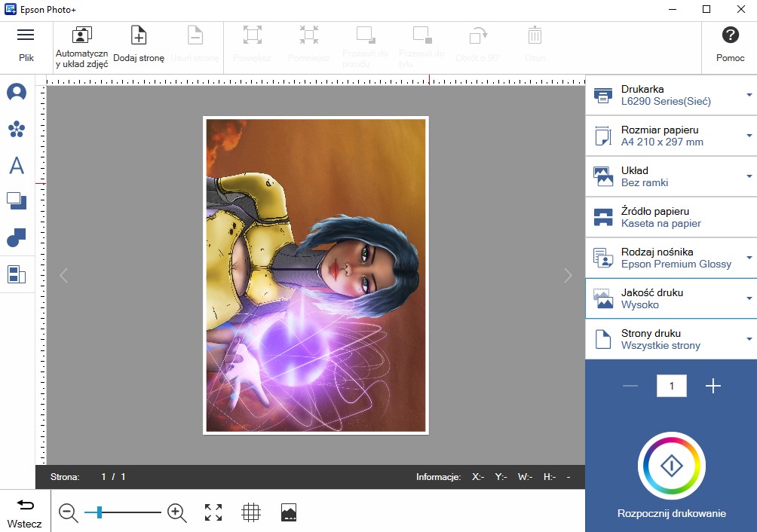Click the Rozpocznij drukowanie print button

[x=672, y=466]
